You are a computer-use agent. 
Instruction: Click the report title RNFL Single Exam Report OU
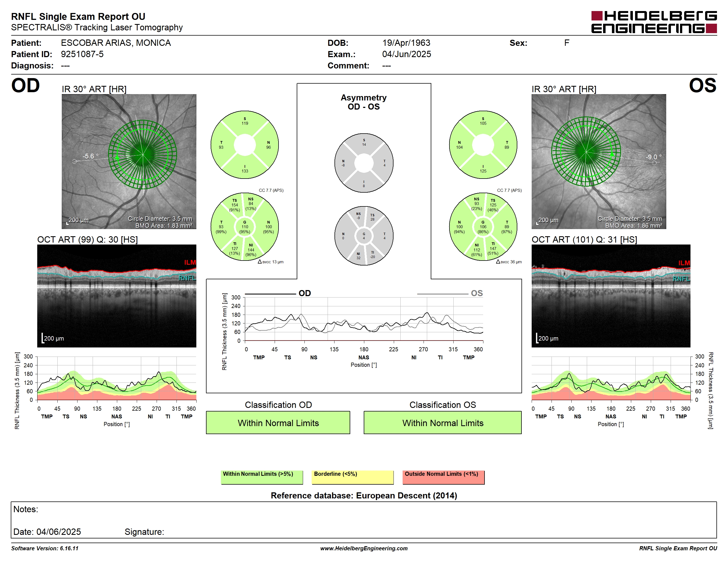pyautogui.click(x=78, y=16)
